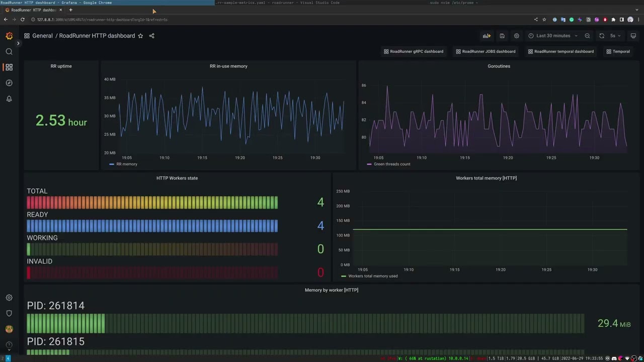The width and height of the screenshot is (644, 362).
Task: Open the Last 30 minutes time picker
Action: pos(553,36)
